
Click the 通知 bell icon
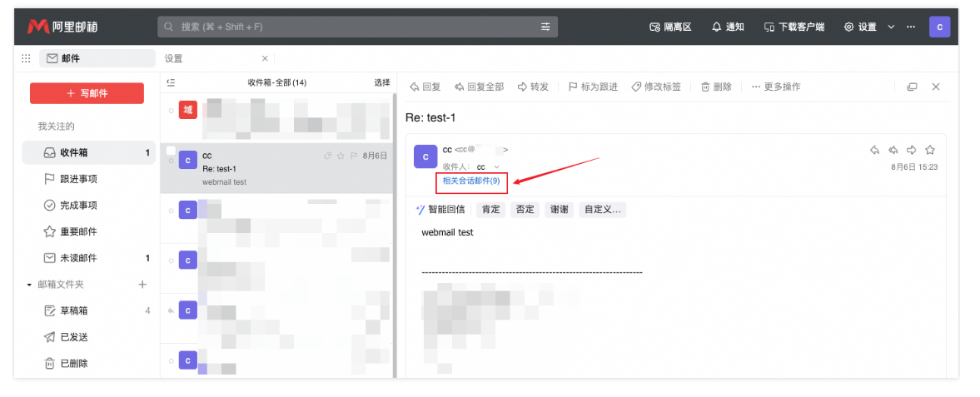pos(716,27)
